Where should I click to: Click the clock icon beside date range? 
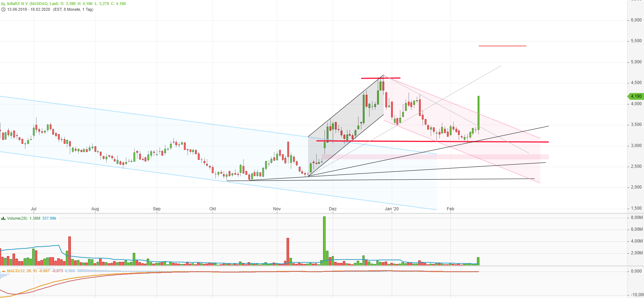point(3,10)
